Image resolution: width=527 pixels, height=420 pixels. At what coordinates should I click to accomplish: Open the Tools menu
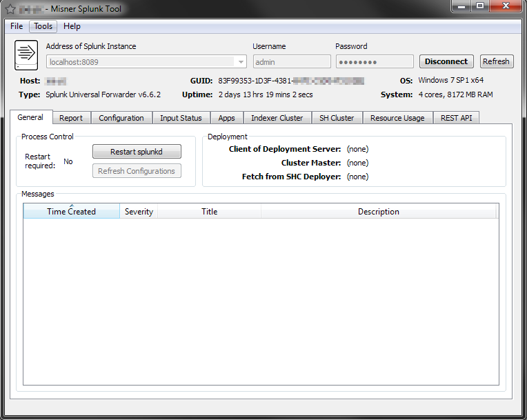43,26
